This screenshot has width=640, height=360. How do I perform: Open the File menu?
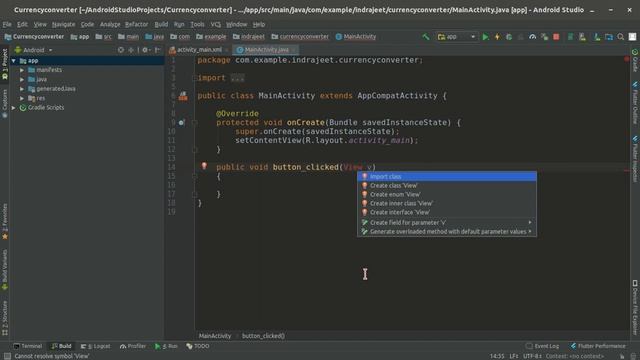tap(7, 24)
